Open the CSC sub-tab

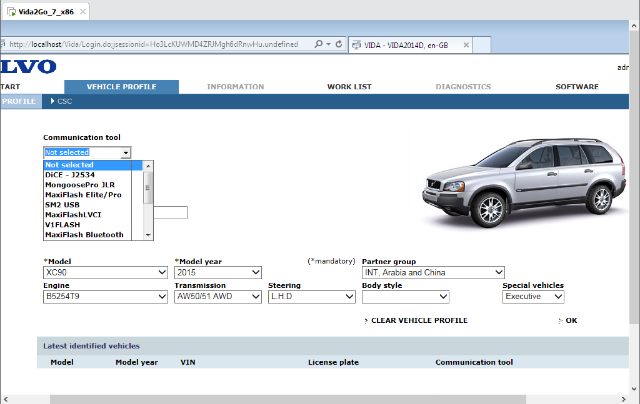pos(61,101)
